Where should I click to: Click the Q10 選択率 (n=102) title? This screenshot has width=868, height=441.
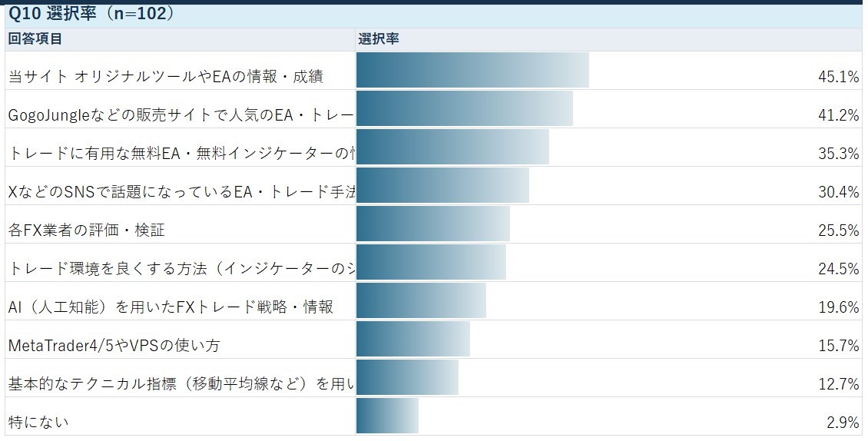92,14
